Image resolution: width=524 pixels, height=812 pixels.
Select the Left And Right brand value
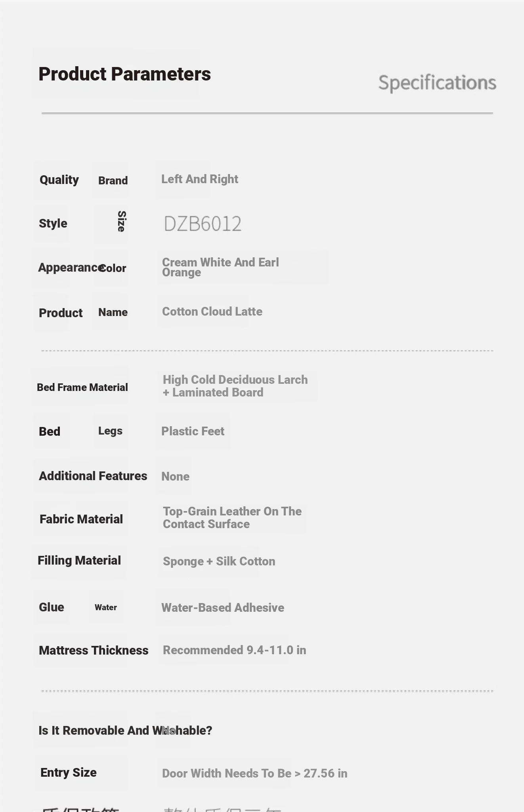(x=200, y=179)
